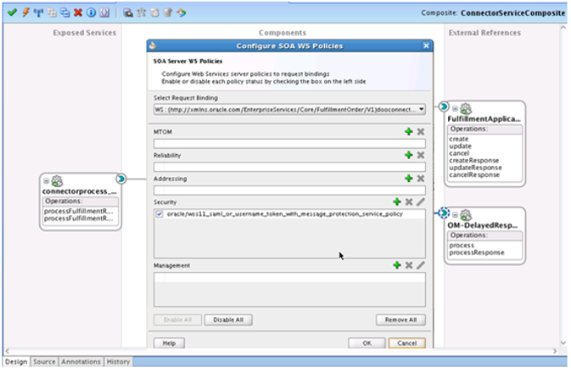Add a Management policy with green plus

pos(397,265)
